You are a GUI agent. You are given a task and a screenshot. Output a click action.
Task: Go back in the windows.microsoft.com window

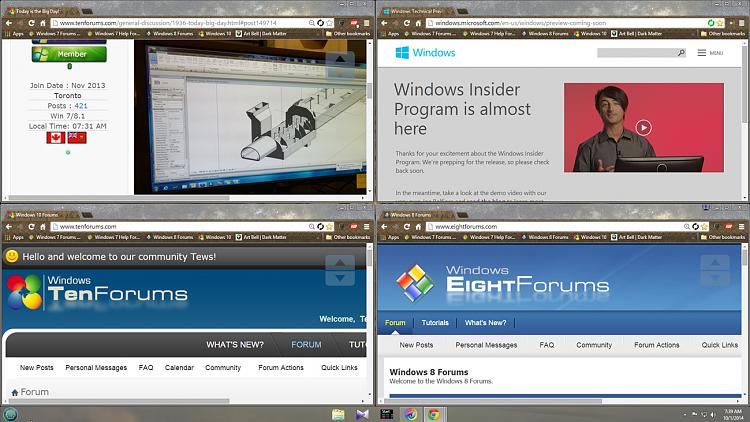(384, 23)
